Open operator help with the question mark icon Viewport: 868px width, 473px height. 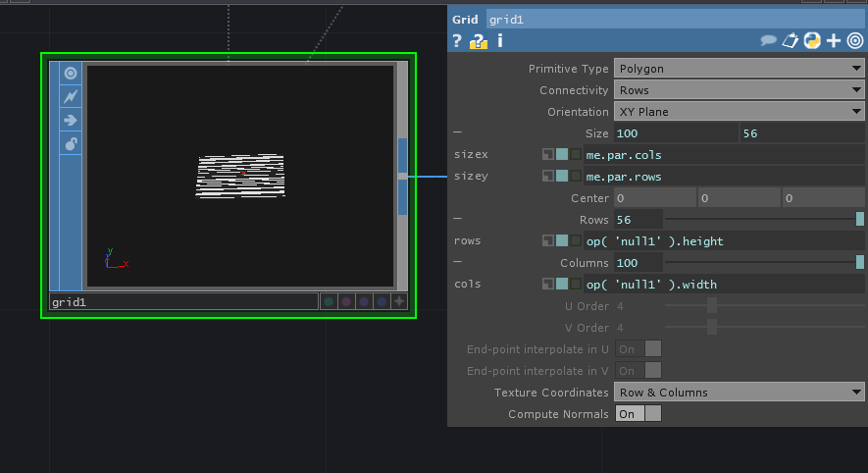click(457, 40)
